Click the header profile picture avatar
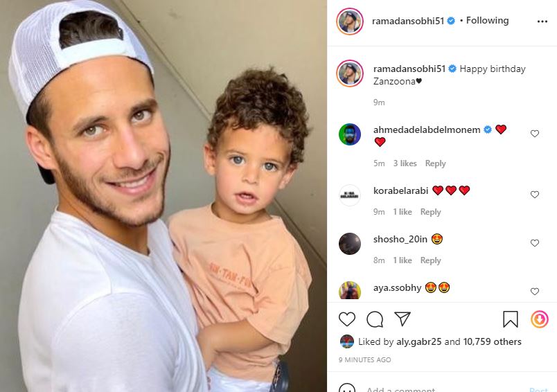Viewport: 557px width, 392px height. (350, 21)
